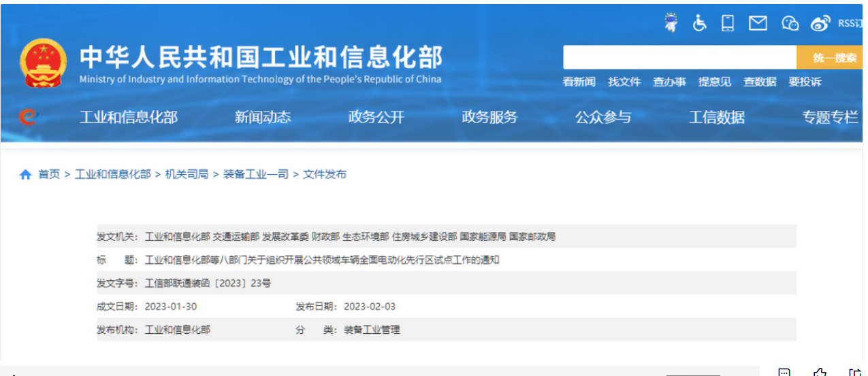Image resolution: width=868 pixels, height=376 pixels.
Task: Click the 发布日期 value 2023-02-03
Action: point(370,307)
